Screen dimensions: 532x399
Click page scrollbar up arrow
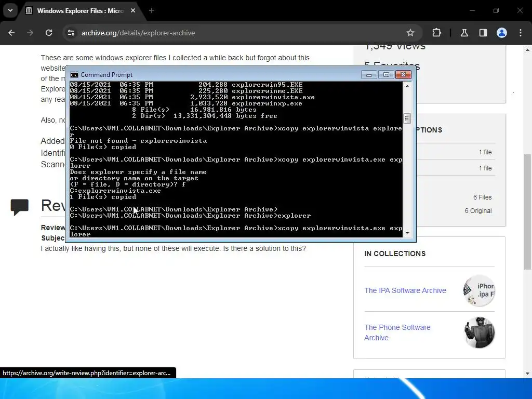pyautogui.click(x=528, y=50)
